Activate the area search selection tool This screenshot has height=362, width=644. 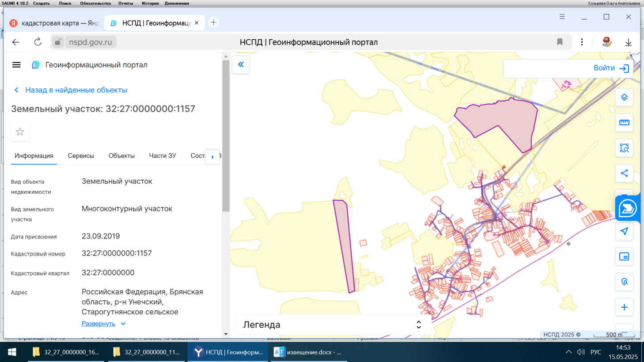[x=624, y=148]
